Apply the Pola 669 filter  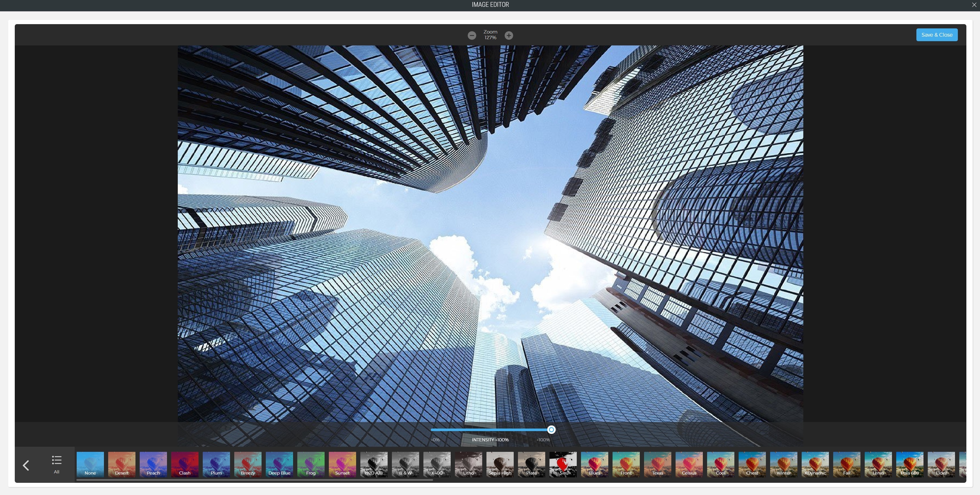click(x=910, y=465)
